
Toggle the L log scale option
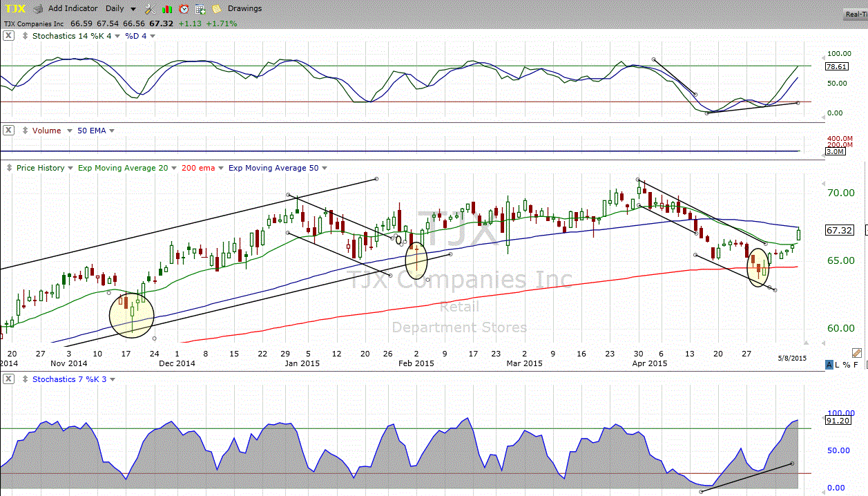[838, 365]
